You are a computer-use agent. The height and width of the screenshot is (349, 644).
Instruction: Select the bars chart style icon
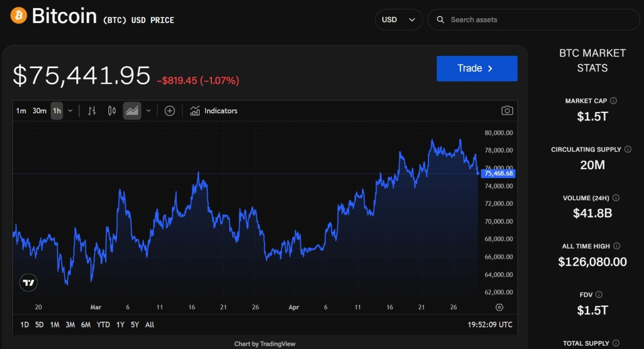coord(92,111)
